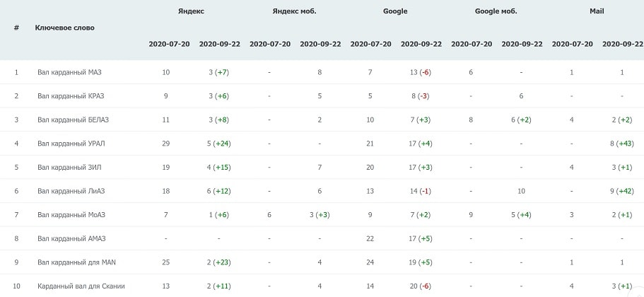Viewport: 644px width, 297px height.
Task: Open keyword Вал карданный ЗИЛ
Action: point(69,168)
